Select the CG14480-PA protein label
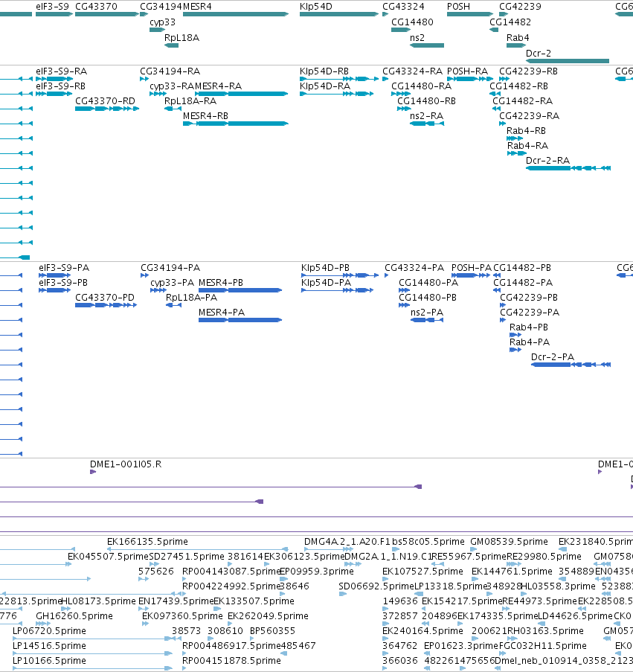Viewport: 633px width, 672px height. (428, 283)
